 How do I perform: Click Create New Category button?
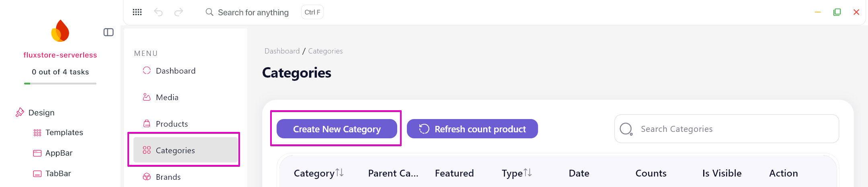[337, 129]
